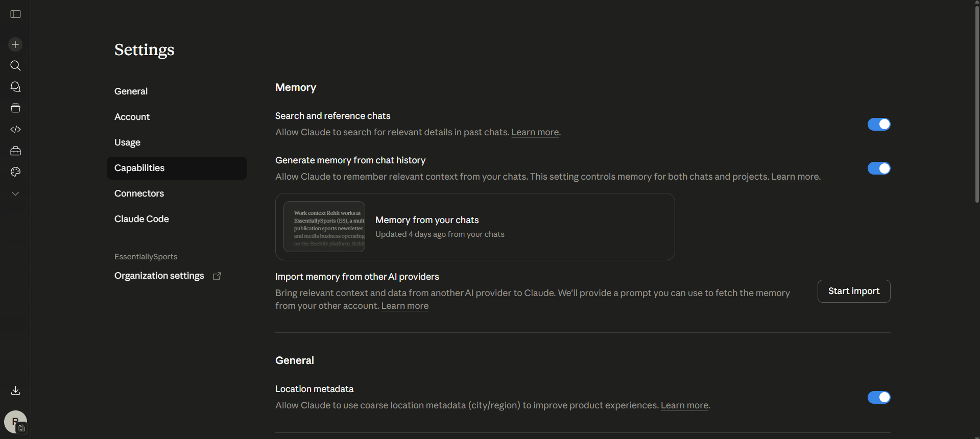Toggle the left sidebar panel icon

(15, 14)
